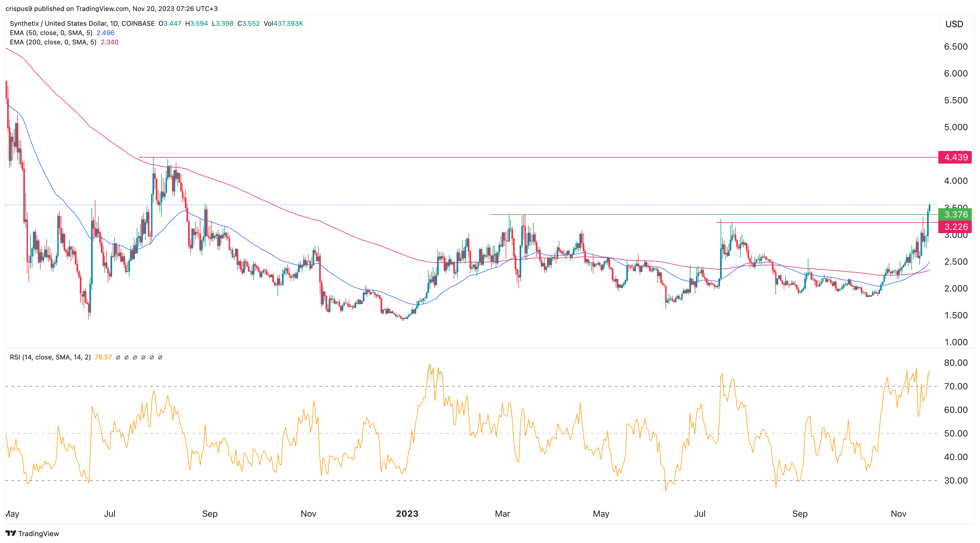
Task: Click the last RSI legend null-value symbol
Action: tap(160, 358)
